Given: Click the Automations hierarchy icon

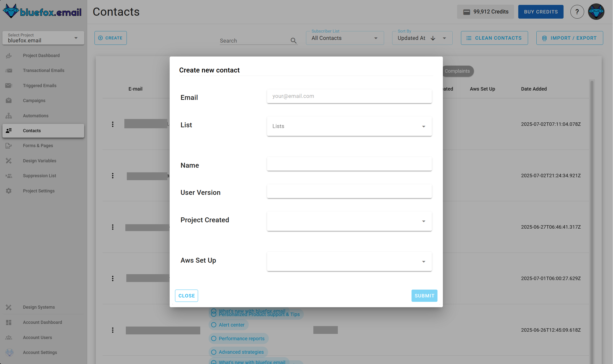Looking at the screenshot, I should click(x=9, y=116).
